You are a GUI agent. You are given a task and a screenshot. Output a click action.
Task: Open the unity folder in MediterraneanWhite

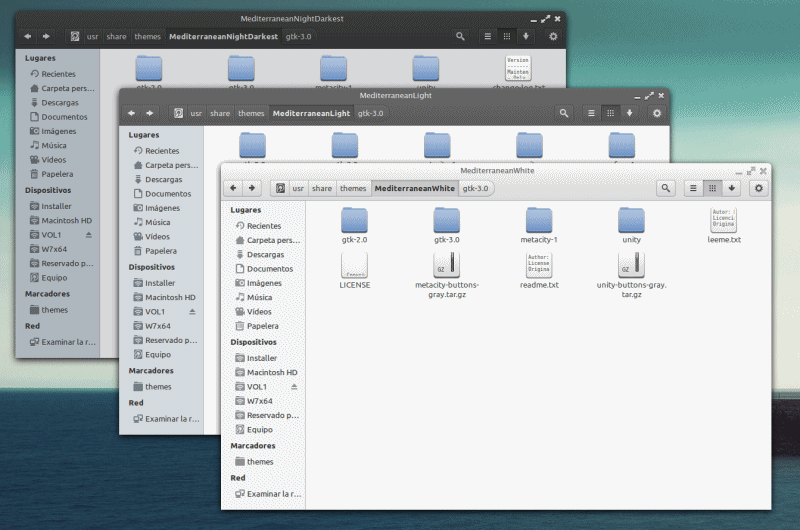(631, 221)
